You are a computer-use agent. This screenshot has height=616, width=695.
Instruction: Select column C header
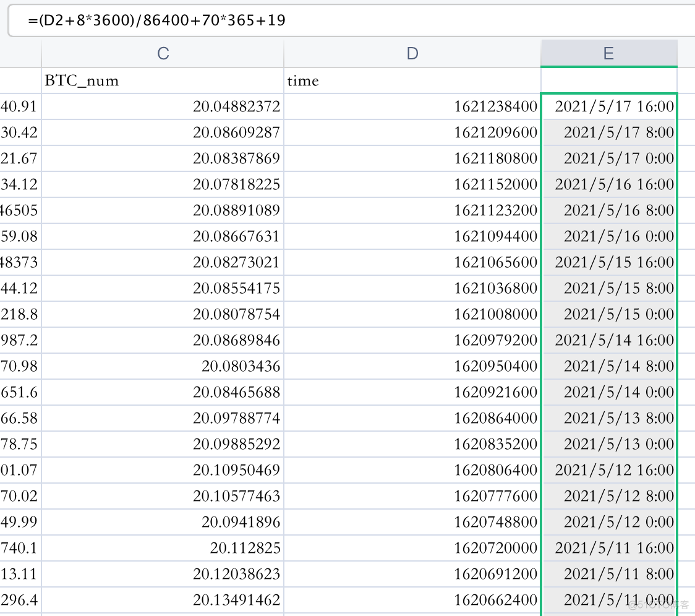(x=163, y=54)
